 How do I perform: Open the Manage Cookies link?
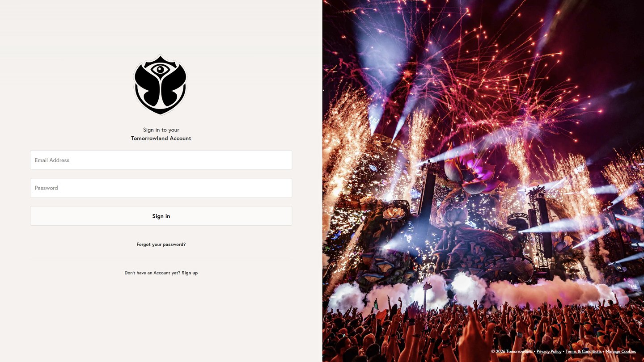(621, 351)
